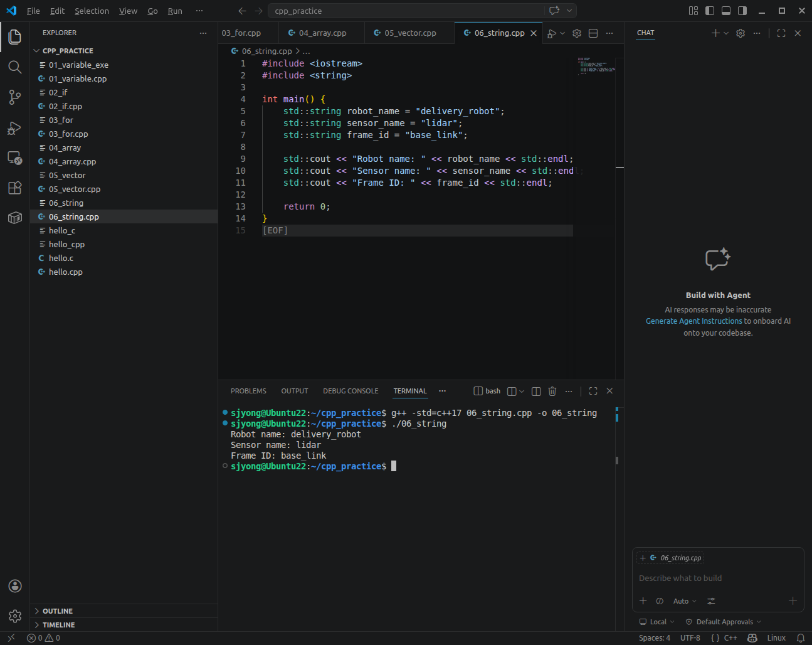Open the Local session target dropdown
The image size is (812, 645).
tap(656, 622)
